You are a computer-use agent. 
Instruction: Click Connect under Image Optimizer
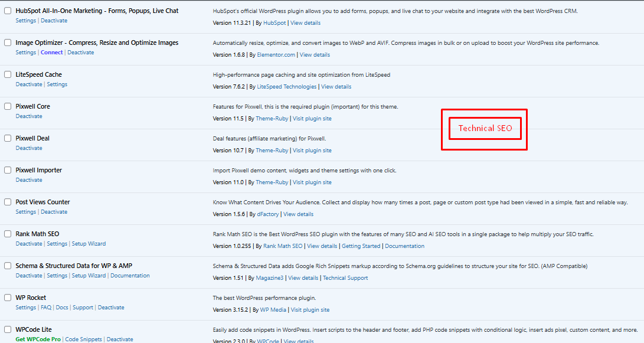pos(51,53)
